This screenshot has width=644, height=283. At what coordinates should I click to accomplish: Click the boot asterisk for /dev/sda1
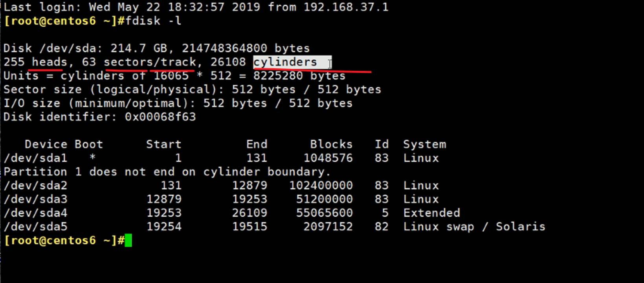(x=92, y=158)
